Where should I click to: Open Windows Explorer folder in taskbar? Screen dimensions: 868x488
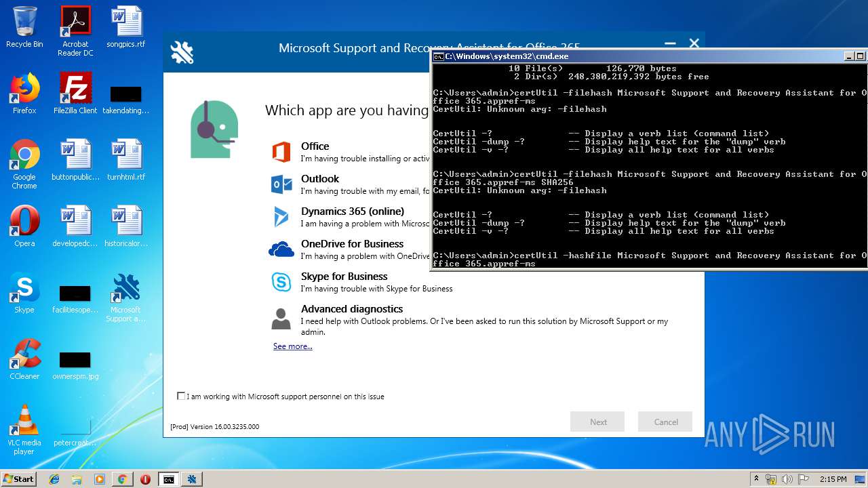point(77,479)
